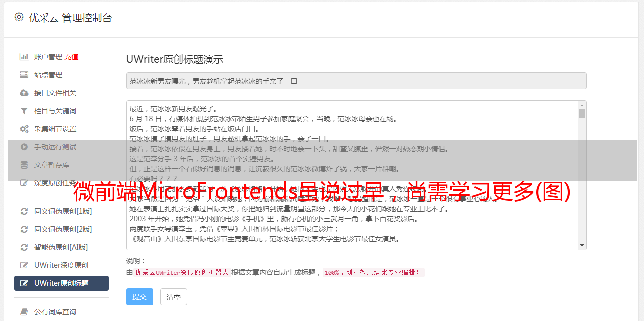
Task: Click edit icon beside UWriter深度原创
Action: tap(24, 265)
